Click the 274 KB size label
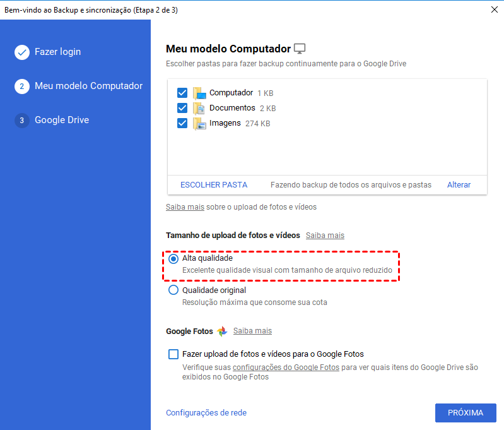Image resolution: width=504 pixels, height=430 pixels. tap(258, 124)
